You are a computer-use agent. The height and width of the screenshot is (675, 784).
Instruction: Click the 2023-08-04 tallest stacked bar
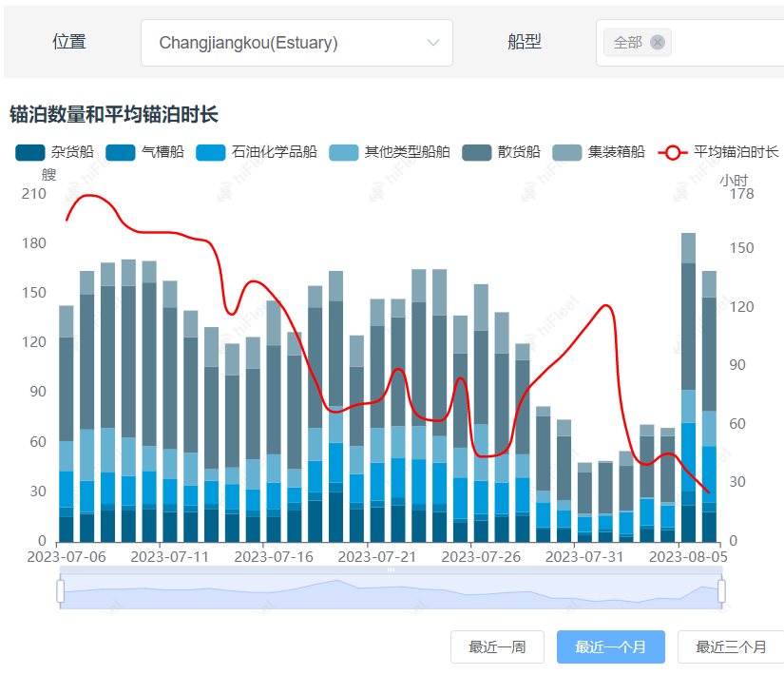689,387
